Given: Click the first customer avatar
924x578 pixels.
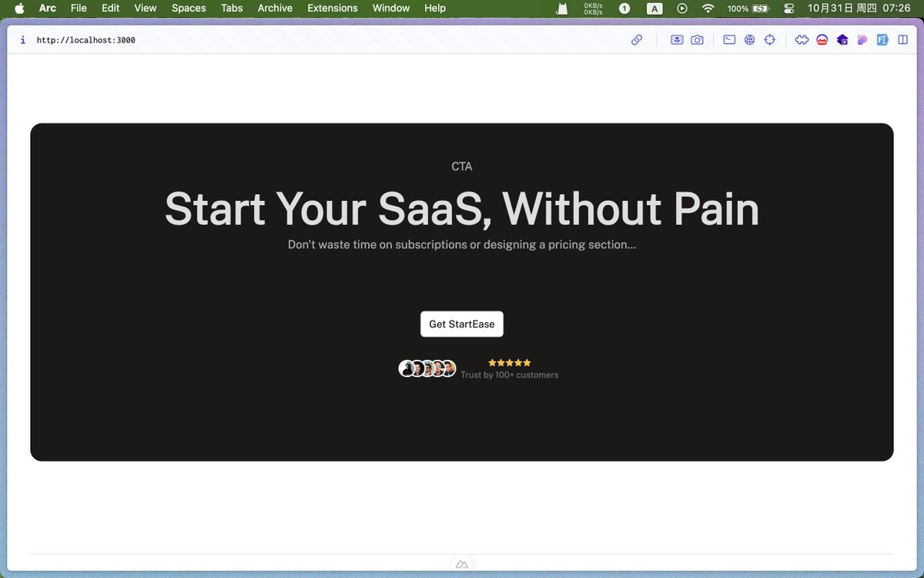Looking at the screenshot, I should 407,368.
